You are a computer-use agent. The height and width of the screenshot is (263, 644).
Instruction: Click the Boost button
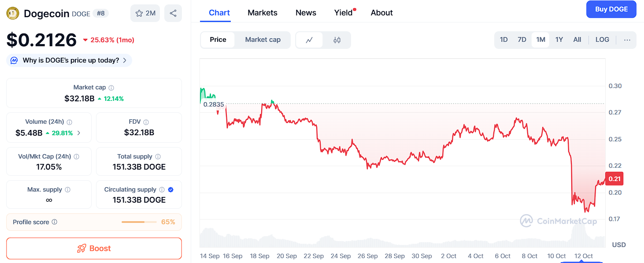(94, 248)
